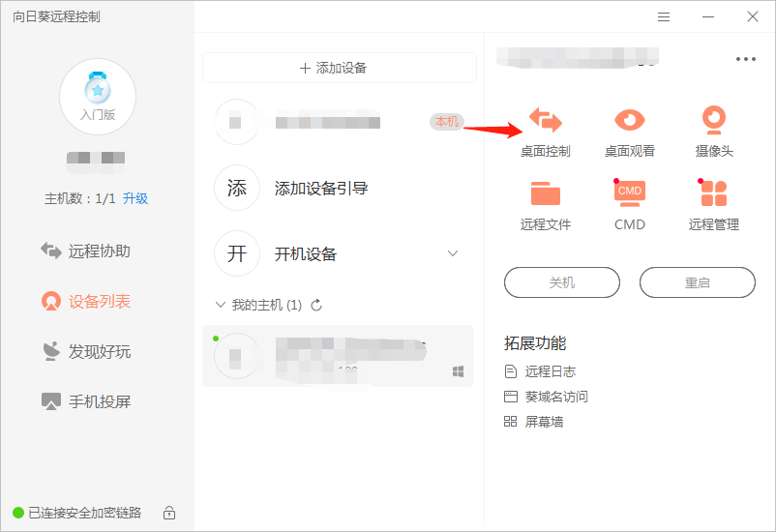The width and height of the screenshot is (776, 532).
Task: Click the 升级 upgrade link
Action: (x=135, y=198)
